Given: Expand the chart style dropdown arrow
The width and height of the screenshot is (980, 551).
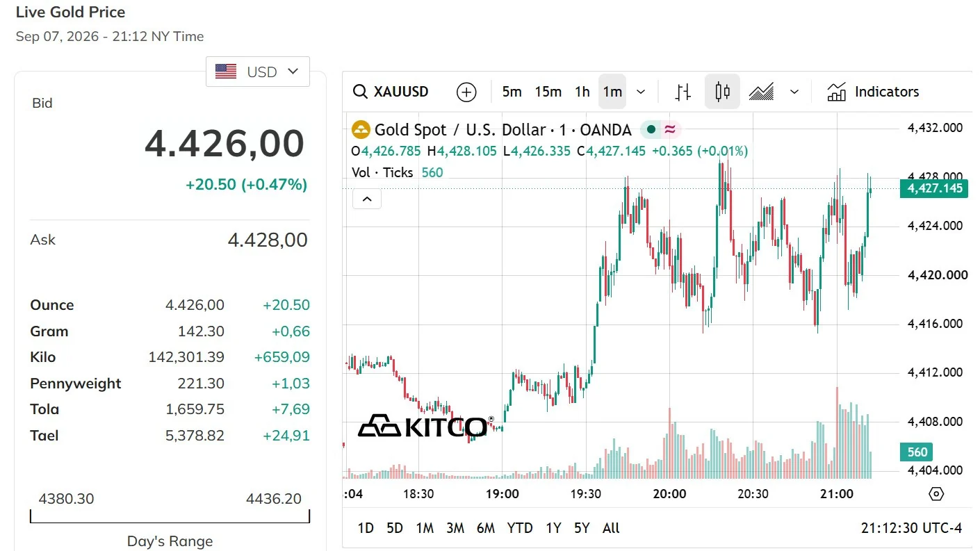Looking at the screenshot, I should click(794, 92).
